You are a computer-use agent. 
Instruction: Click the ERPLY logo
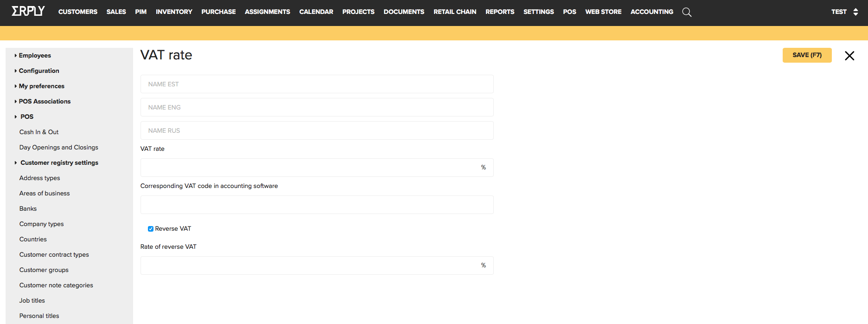click(28, 11)
